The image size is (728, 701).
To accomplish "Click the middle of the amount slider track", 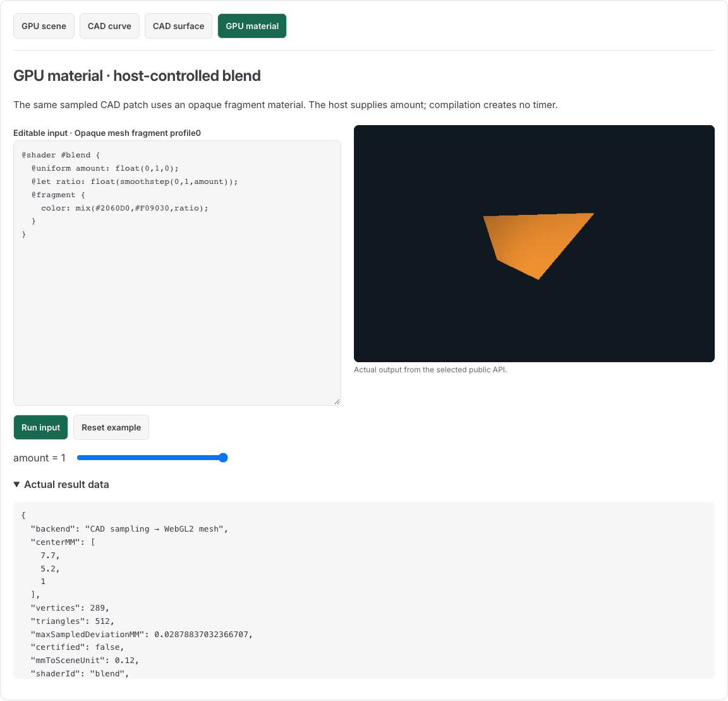I will point(152,458).
